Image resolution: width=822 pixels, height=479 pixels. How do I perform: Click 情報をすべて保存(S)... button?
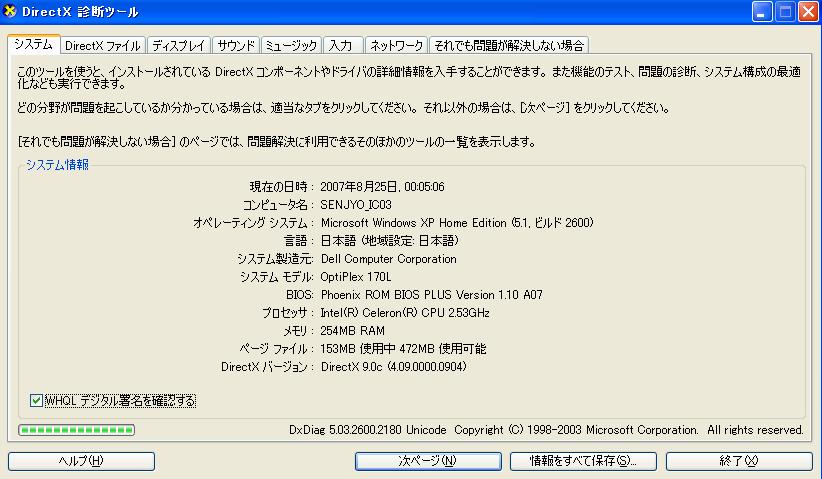pyautogui.click(x=583, y=461)
